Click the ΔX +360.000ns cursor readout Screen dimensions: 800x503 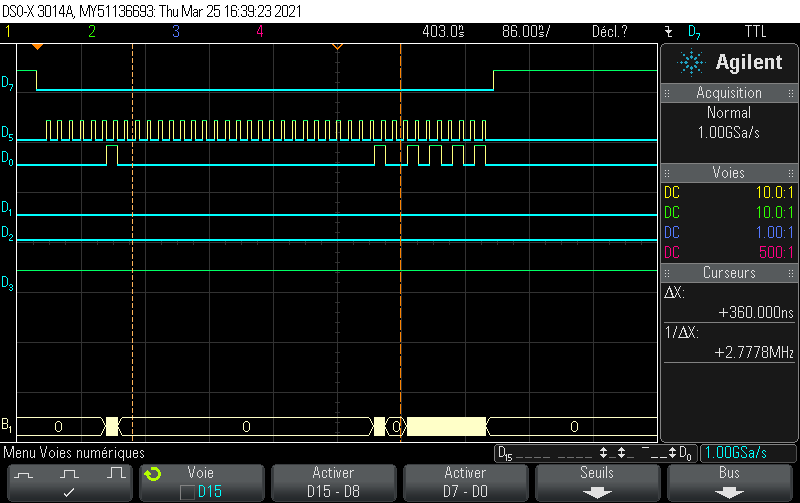729,303
